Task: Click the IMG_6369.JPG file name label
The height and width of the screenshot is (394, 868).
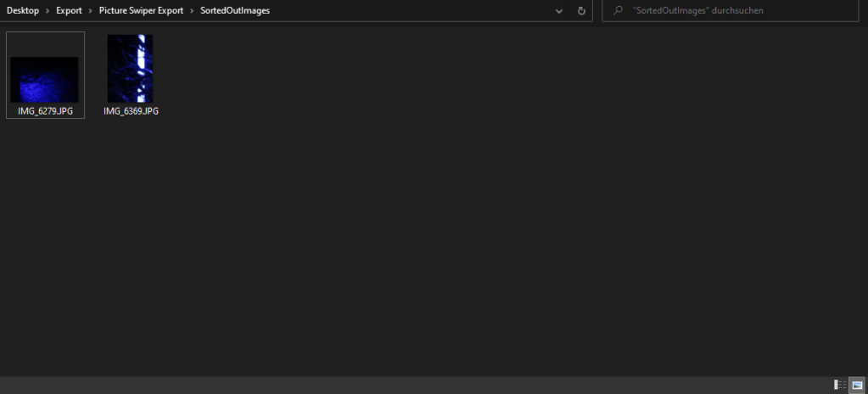Action: (131, 111)
